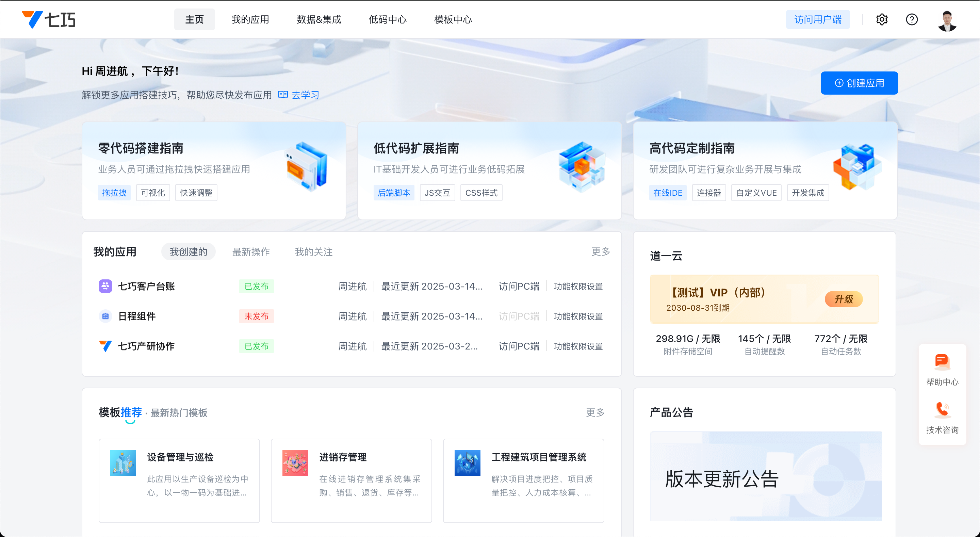The height and width of the screenshot is (537, 980).
Task: Click the 七巧 logo
Action: click(49, 19)
